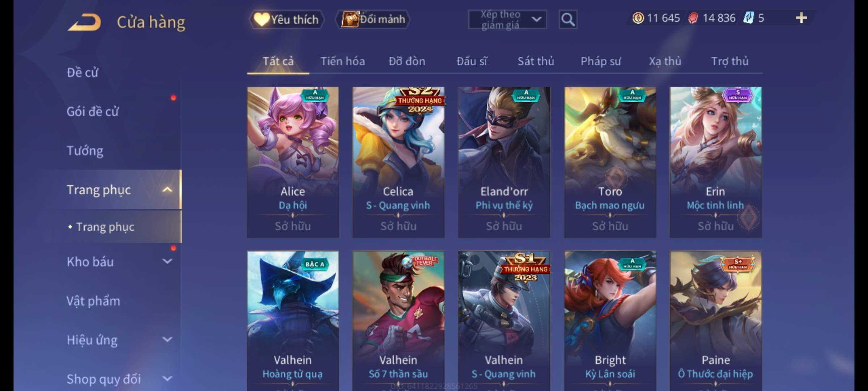Tap the red ruby currency icon
This screenshot has width=868, height=391.
tap(693, 18)
